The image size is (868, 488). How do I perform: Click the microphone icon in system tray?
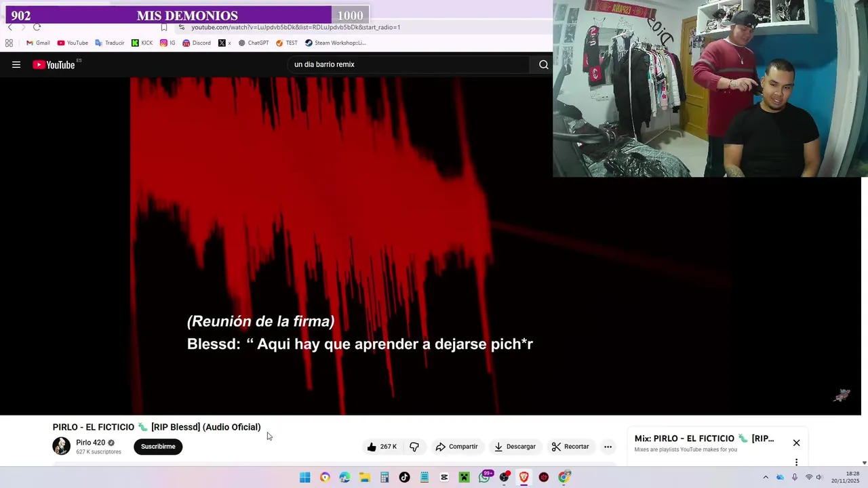(x=795, y=477)
